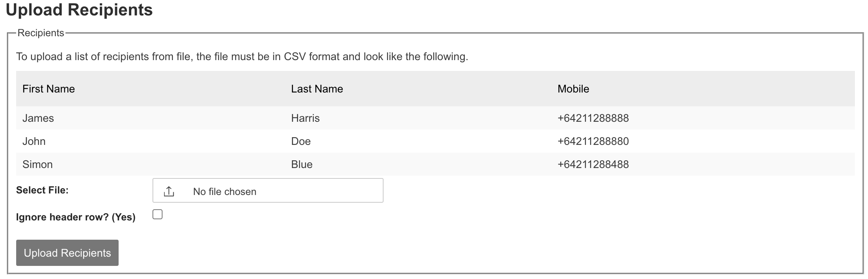Screen dimensions: 868x279
Task: Click the Simon first name cell
Action: pos(37,164)
